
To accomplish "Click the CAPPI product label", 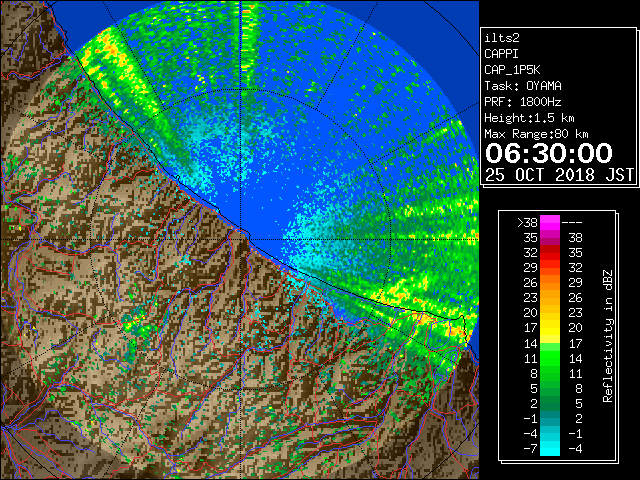I will (501, 54).
